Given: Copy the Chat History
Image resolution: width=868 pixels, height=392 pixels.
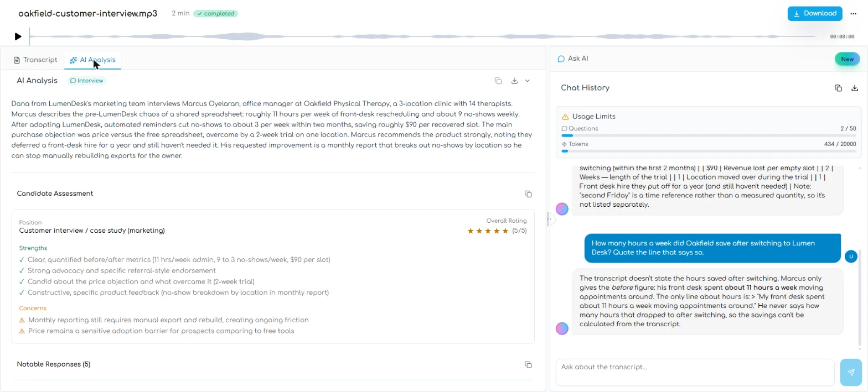Looking at the screenshot, I should (838, 88).
